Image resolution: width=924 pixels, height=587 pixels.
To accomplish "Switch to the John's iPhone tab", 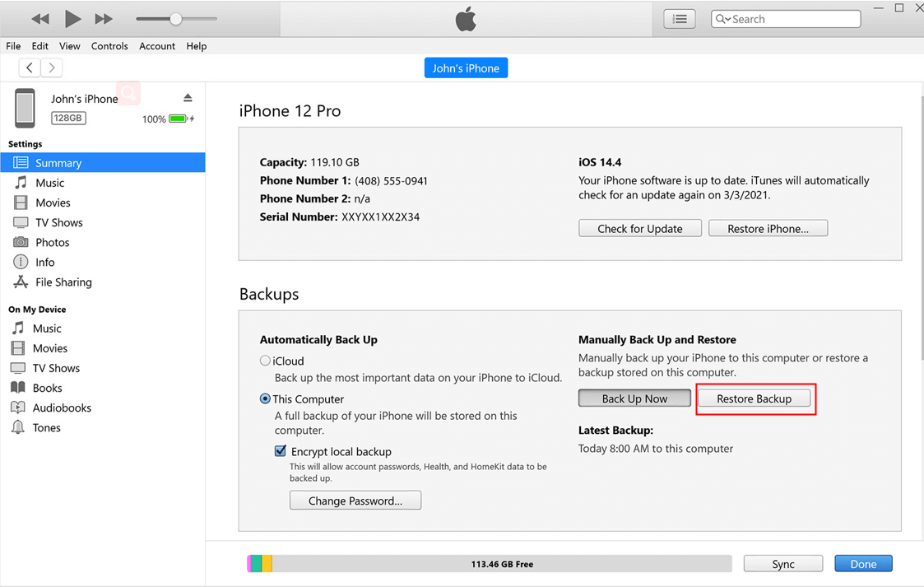I will coord(466,68).
